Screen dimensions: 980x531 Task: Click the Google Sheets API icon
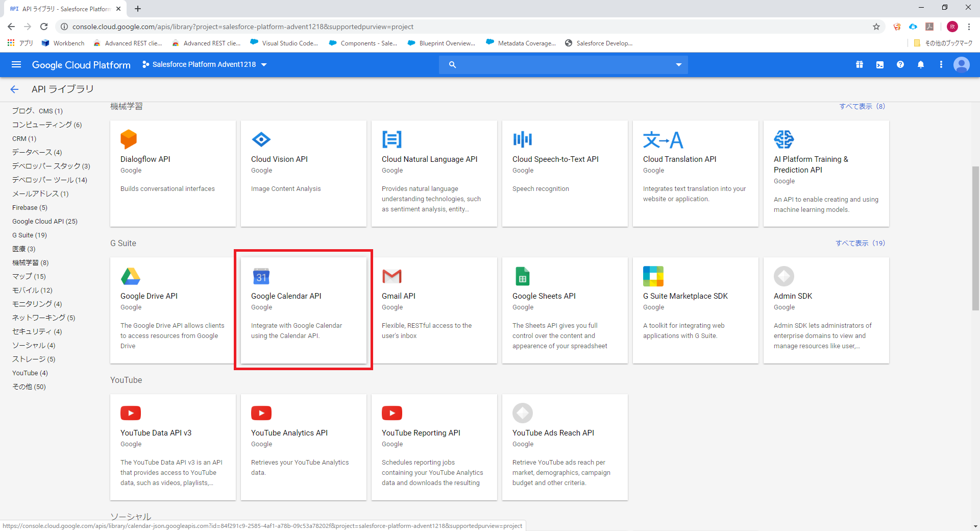(522, 276)
